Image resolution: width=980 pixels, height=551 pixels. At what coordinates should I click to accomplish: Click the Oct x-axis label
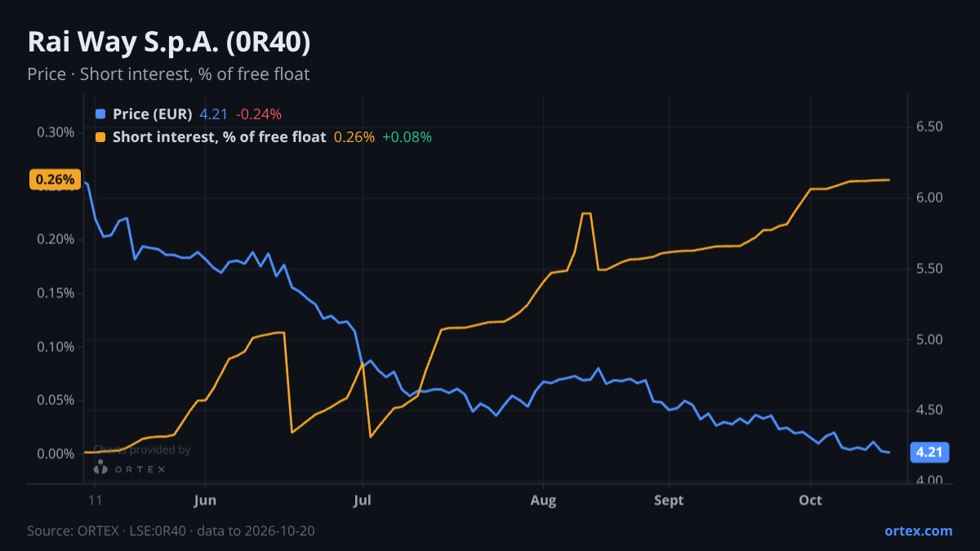810,500
